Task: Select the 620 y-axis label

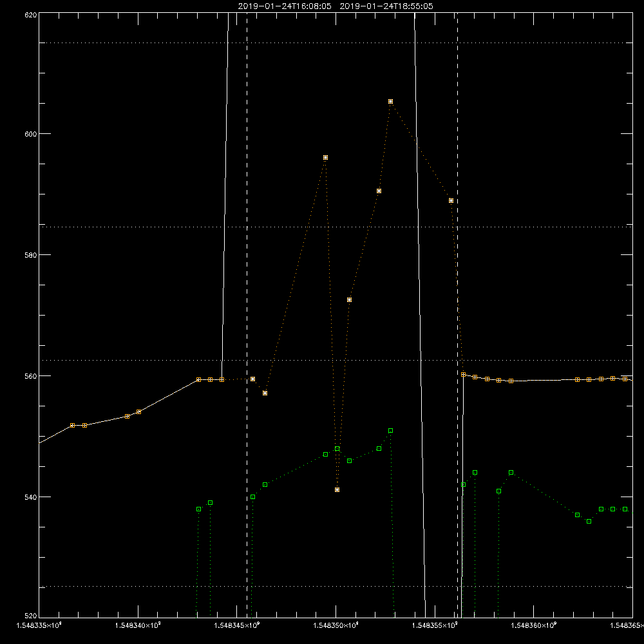Action: tap(32, 15)
